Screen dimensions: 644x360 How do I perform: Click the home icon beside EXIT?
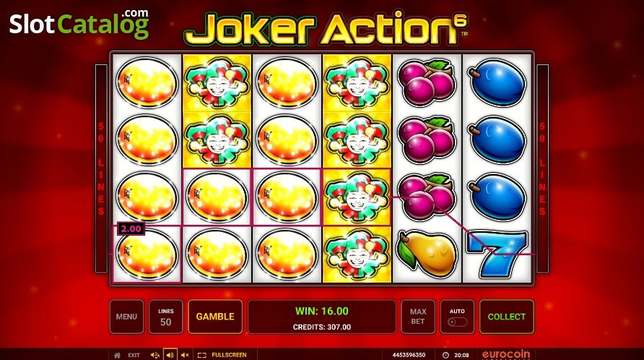click(117, 355)
